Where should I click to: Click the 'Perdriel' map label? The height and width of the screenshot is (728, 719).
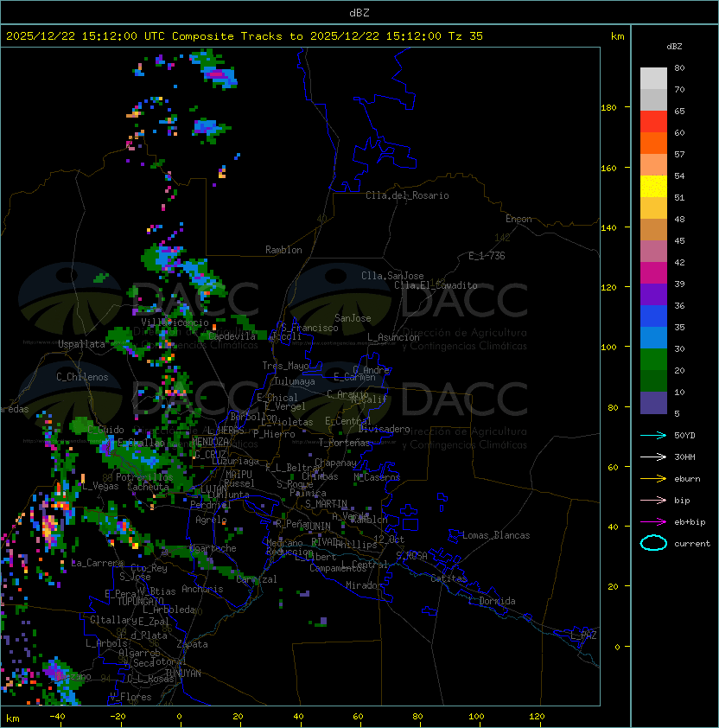(211, 505)
